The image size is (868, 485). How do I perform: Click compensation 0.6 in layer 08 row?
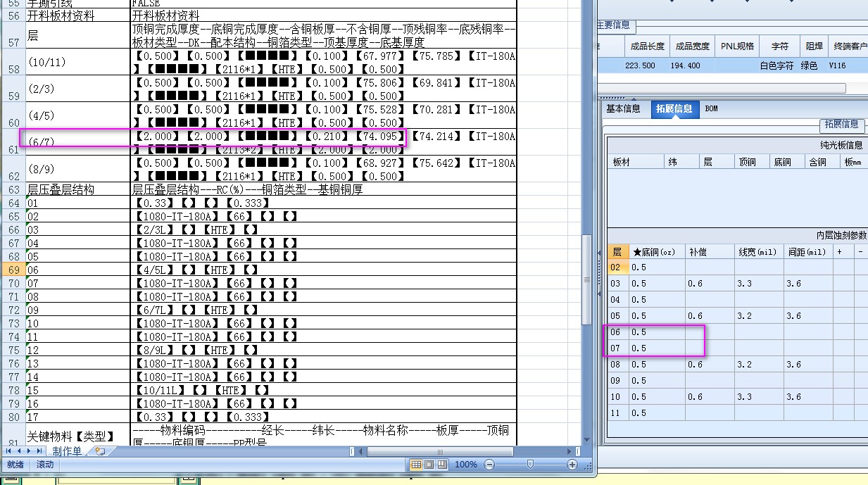coord(710,365)
